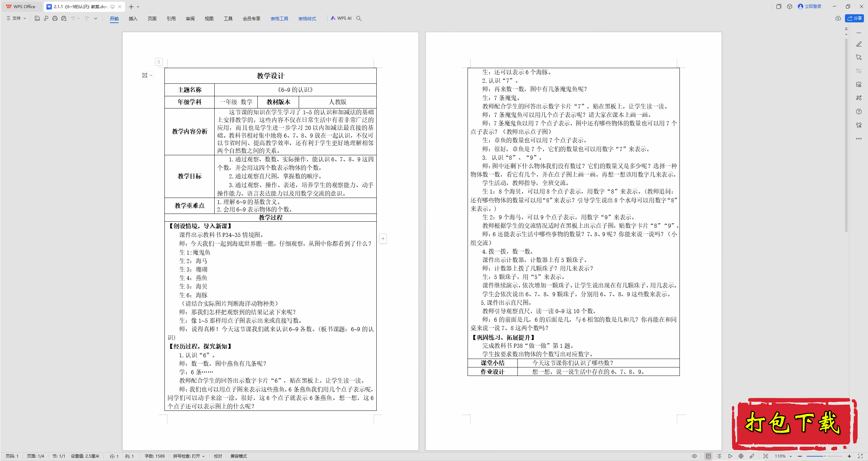Click the Print icon

click(55, 18)
